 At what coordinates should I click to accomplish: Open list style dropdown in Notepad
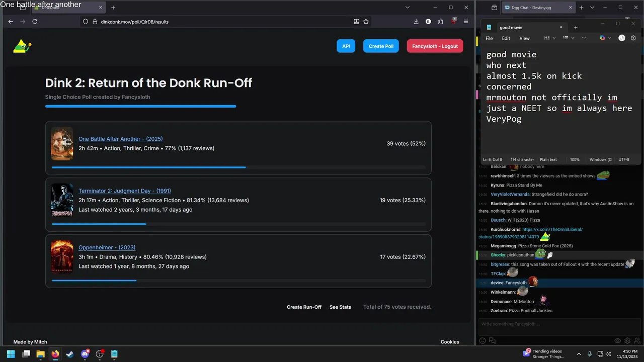click(568, 38)
